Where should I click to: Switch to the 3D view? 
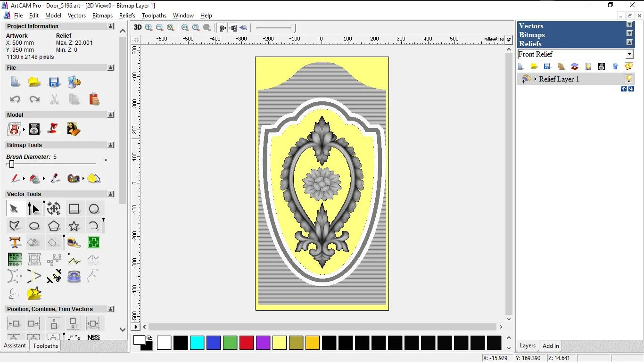[x=137, y=27]
